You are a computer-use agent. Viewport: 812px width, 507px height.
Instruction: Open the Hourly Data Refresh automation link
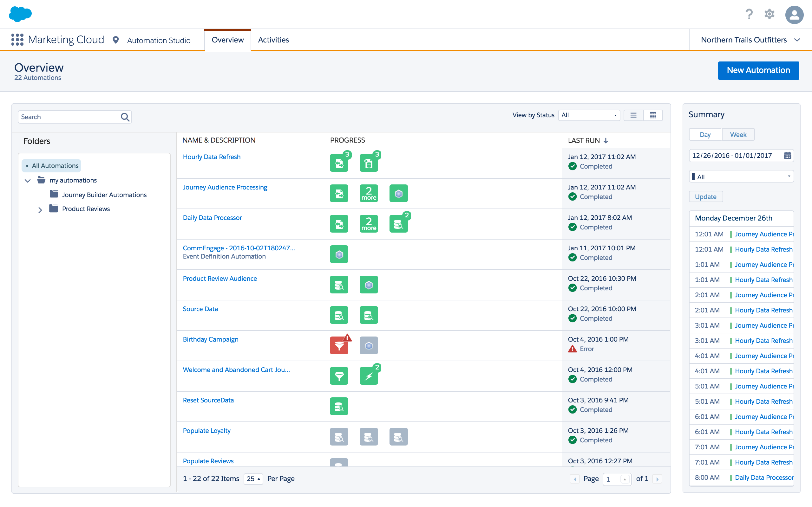pos(211,157)
